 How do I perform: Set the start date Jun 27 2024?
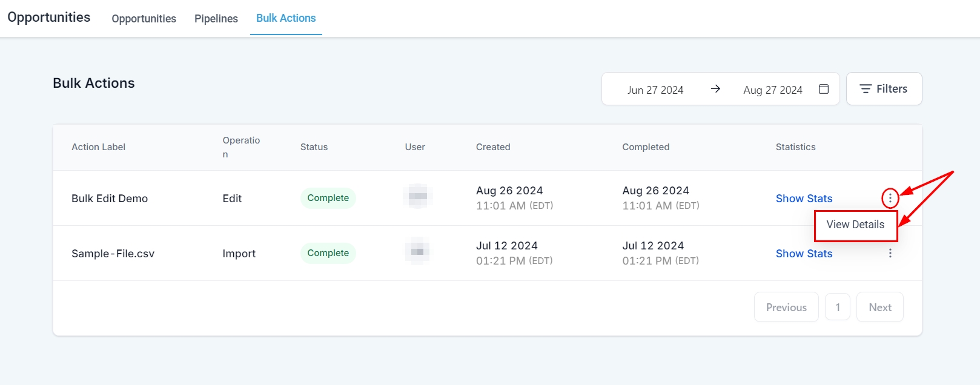655,90
